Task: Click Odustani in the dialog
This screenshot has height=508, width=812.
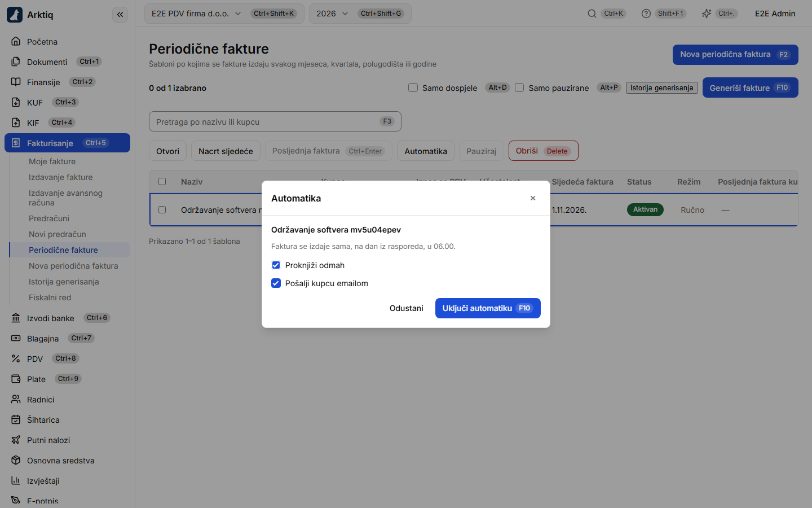Action: pos(407,308)
